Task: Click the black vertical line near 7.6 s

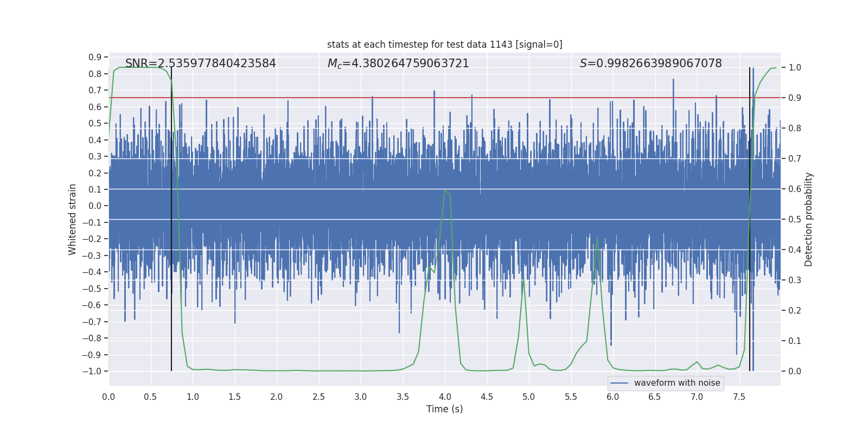Action: pyautogui.click(x=750, y=219)
